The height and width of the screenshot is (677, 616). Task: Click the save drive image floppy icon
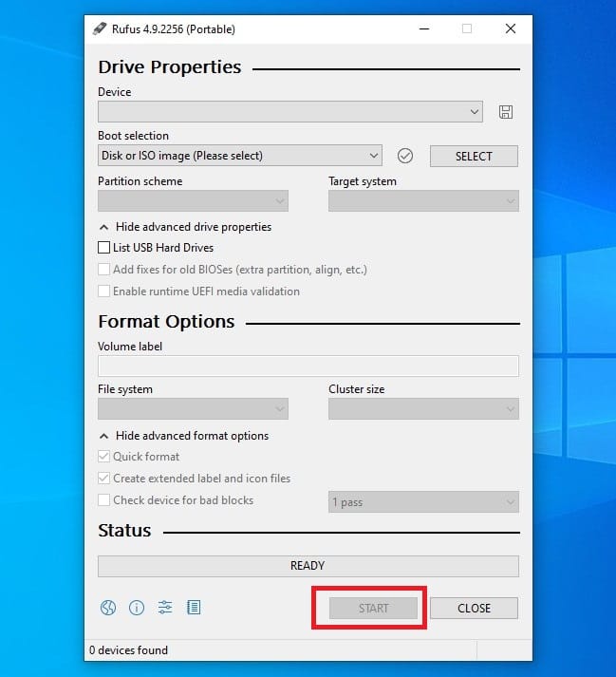click(506, 112)
